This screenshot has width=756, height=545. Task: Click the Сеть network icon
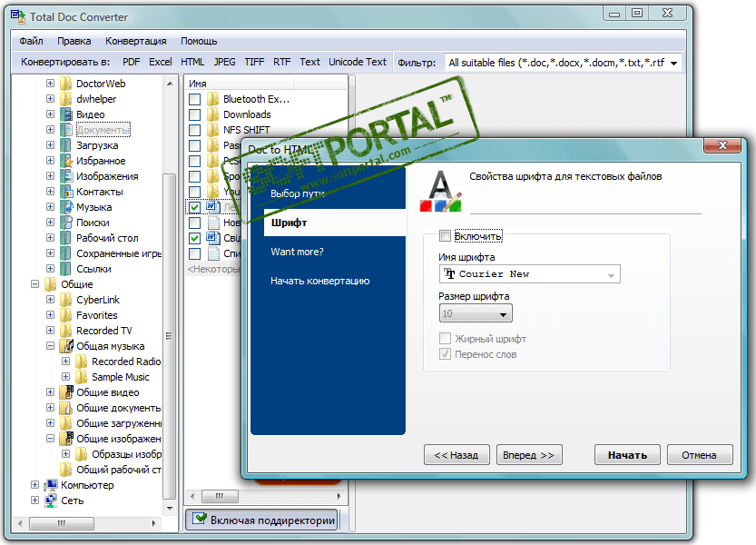pyautogui.click(x=51, y=500)
